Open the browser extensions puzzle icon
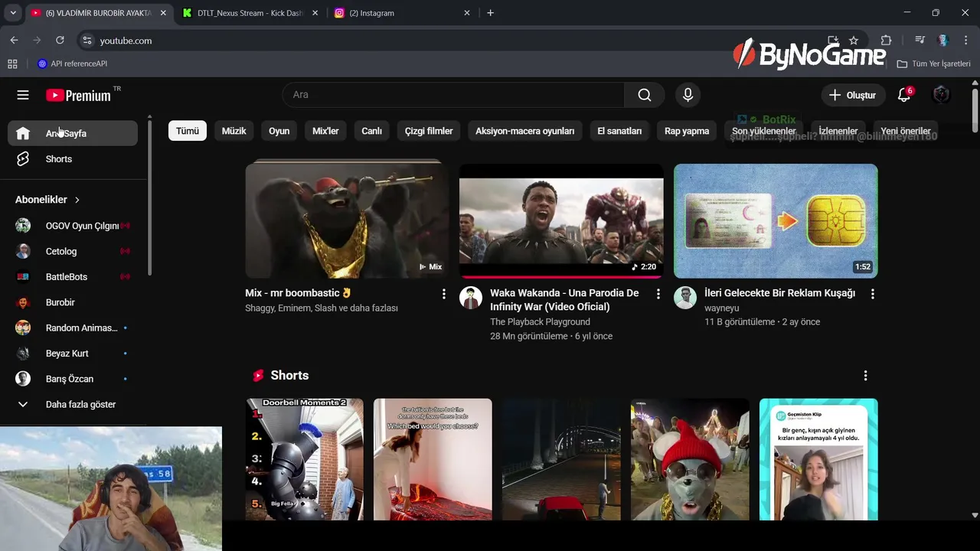 [886, 41]
